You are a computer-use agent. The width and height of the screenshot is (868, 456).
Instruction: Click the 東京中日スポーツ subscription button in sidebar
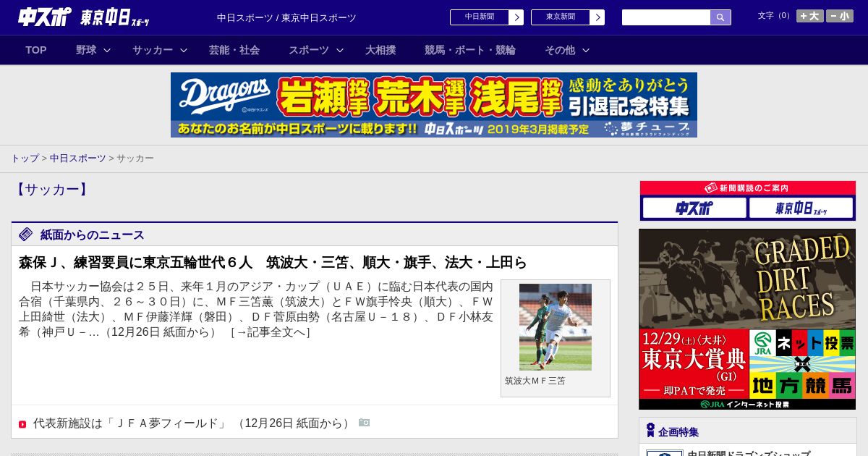point(801,208)
